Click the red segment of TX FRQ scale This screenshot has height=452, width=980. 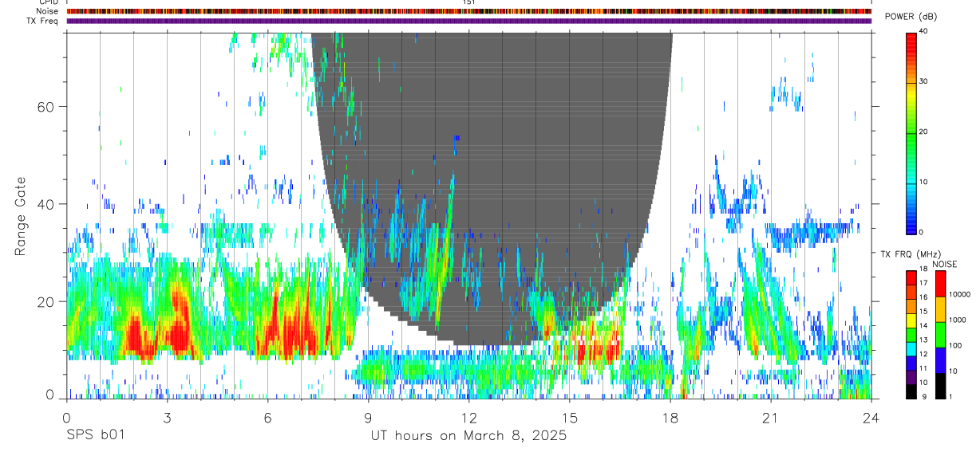(911, 278)
